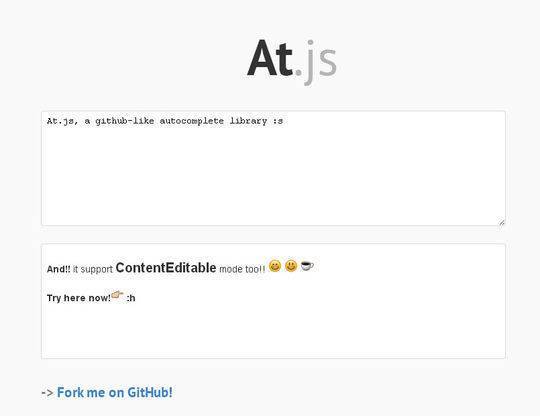Place cursor after ":h" in the editable box
540x416 pixels.
[x=136, y=298]
